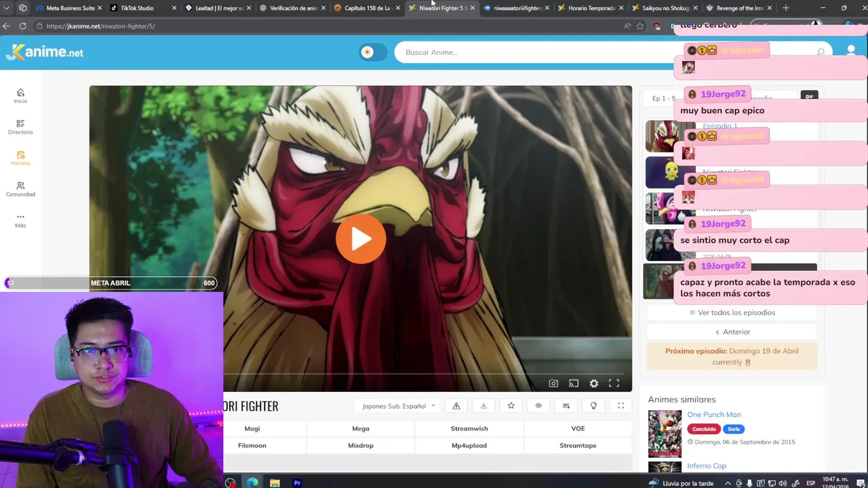868x488 pixels.
Task: Enter fullscreen from the video player
Action: 614,384
